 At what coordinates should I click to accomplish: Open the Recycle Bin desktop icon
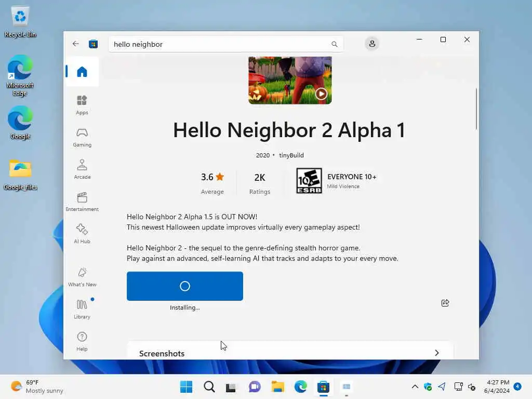pos(20,22)
